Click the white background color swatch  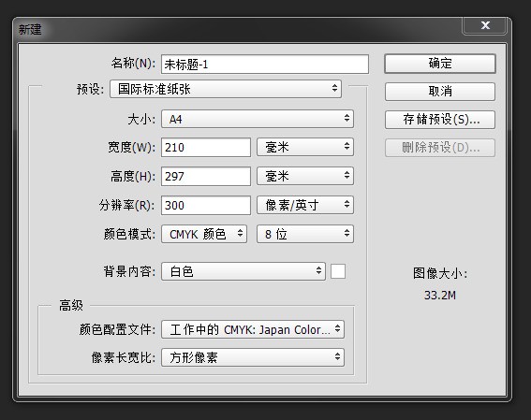[x=338, y=271]
